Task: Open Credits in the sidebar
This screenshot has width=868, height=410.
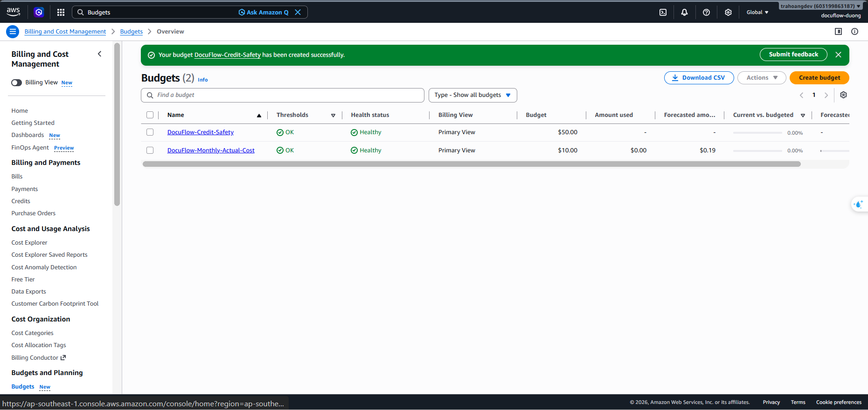Action: (21, 201)
